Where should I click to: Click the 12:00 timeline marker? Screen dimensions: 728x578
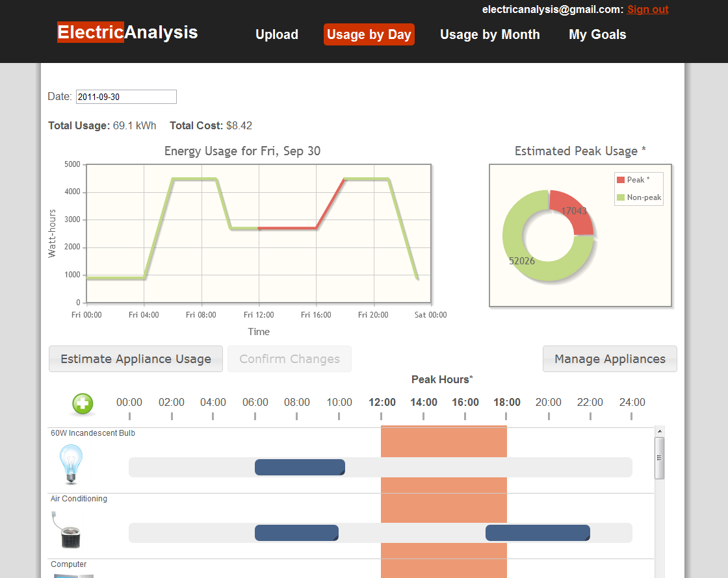(382, 402)
